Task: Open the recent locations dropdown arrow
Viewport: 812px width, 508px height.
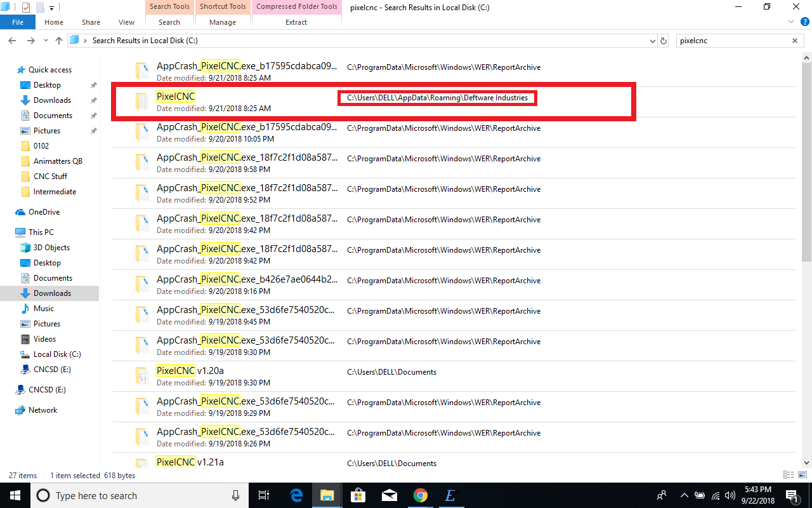Action: point(45,41)
